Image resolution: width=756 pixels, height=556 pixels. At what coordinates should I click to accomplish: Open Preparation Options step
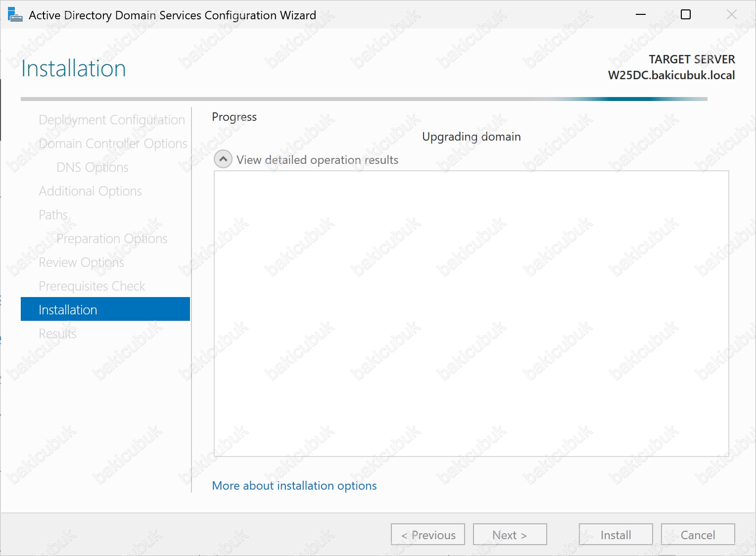click(x=112, y=239)
